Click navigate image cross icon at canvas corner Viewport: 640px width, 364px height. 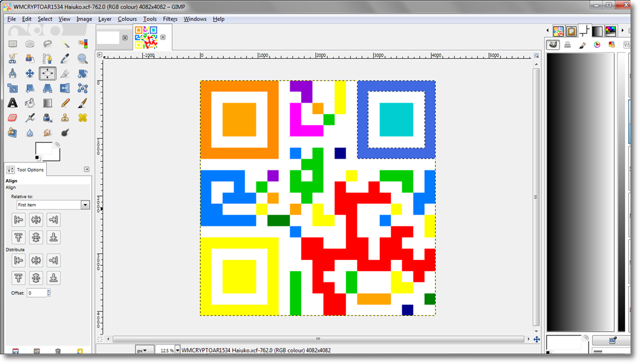536,339
